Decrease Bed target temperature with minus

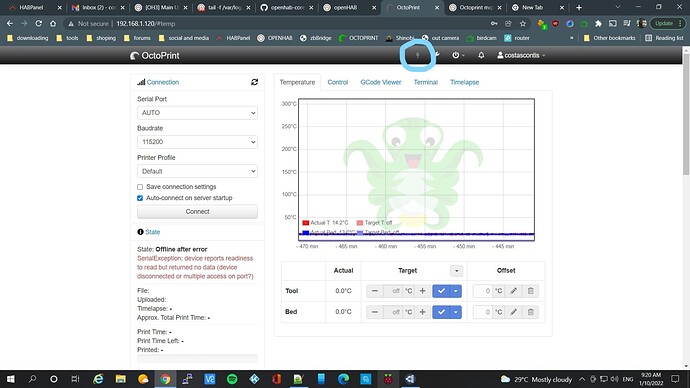[374, 312]
